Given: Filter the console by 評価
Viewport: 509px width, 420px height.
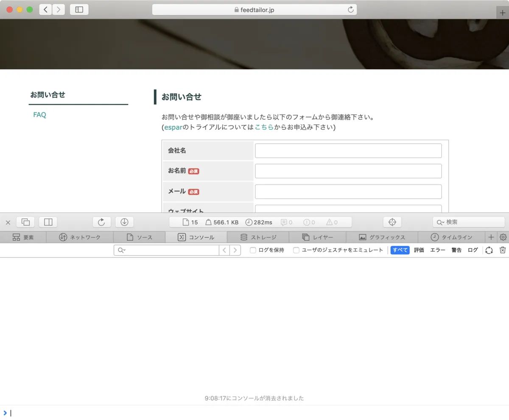Looking at the screenshot, I should (x=419, y=250).
